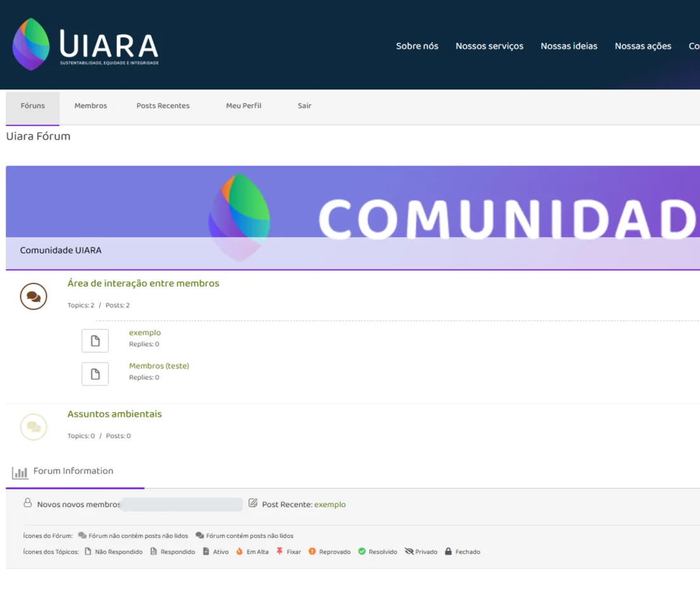Click the Em Alta flame icon
This screenshot has width=700, height=606.
pos(240,551)
